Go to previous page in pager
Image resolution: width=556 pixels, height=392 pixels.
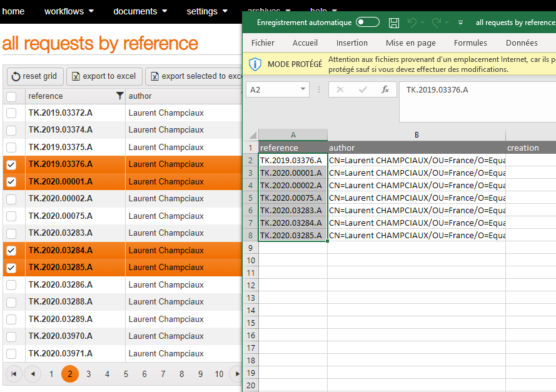pos(32,374)
